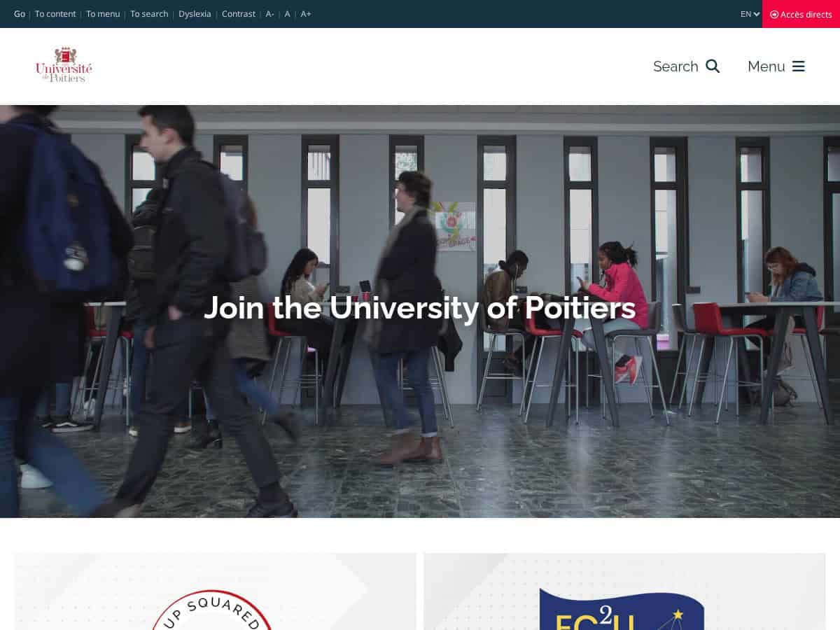Toggle the high Contrast mode
This screenshot has width=840, height=630.
(x=239, y=14)
